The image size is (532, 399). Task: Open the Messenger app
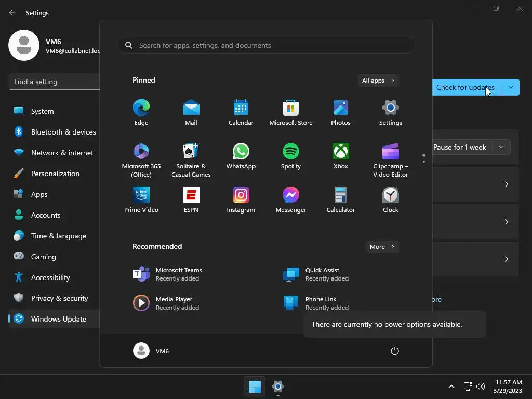coord(291,199)
